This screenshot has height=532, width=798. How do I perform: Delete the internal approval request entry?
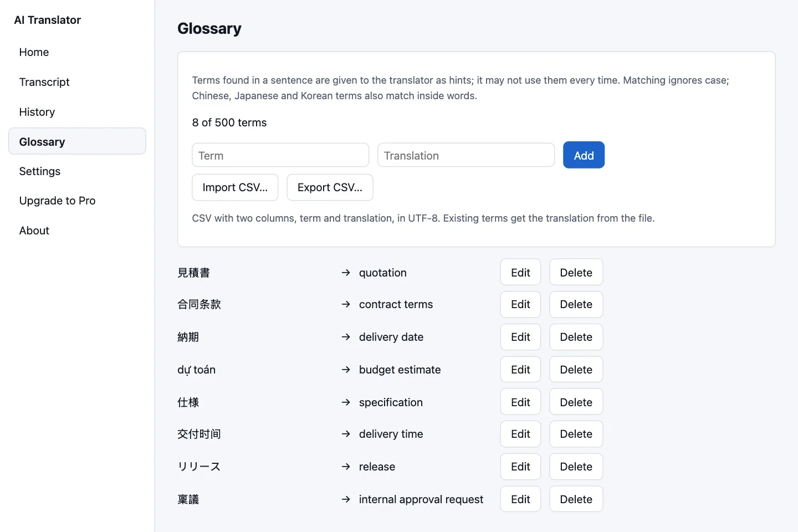pyautogui.click(x=576, y=499)
